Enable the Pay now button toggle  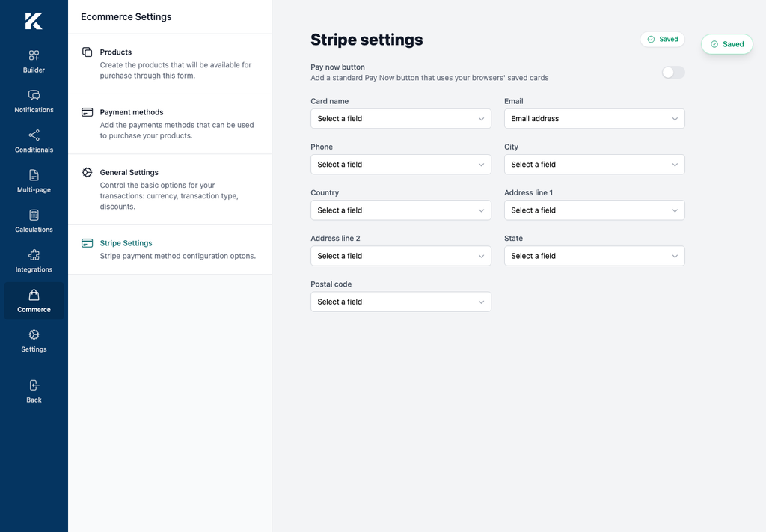point(673,73)
